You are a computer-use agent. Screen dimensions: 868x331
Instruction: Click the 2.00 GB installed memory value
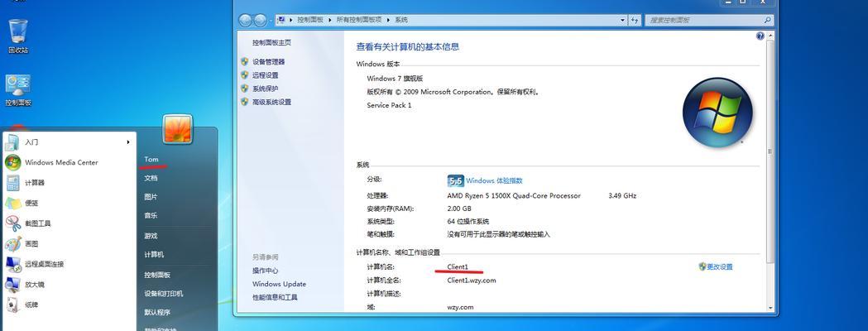(459, 209)
